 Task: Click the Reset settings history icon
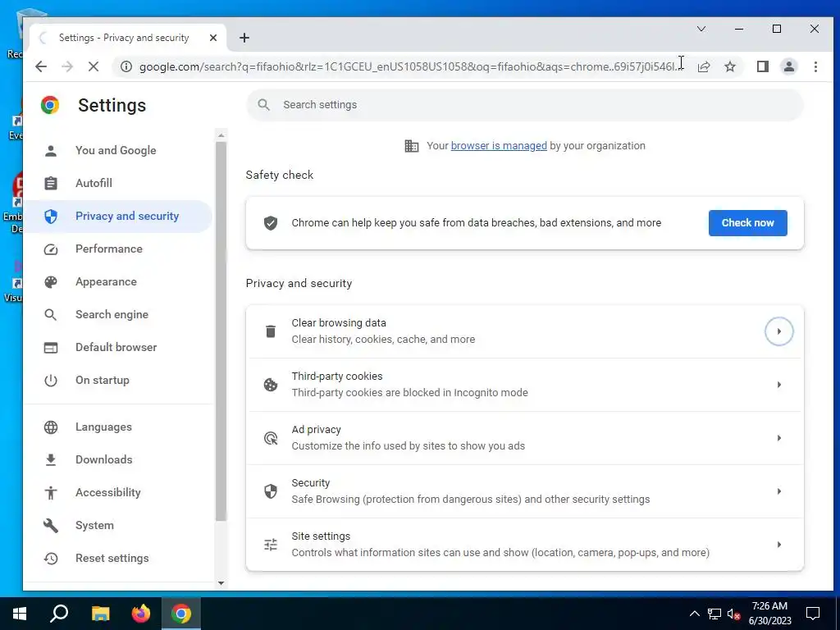51,558
